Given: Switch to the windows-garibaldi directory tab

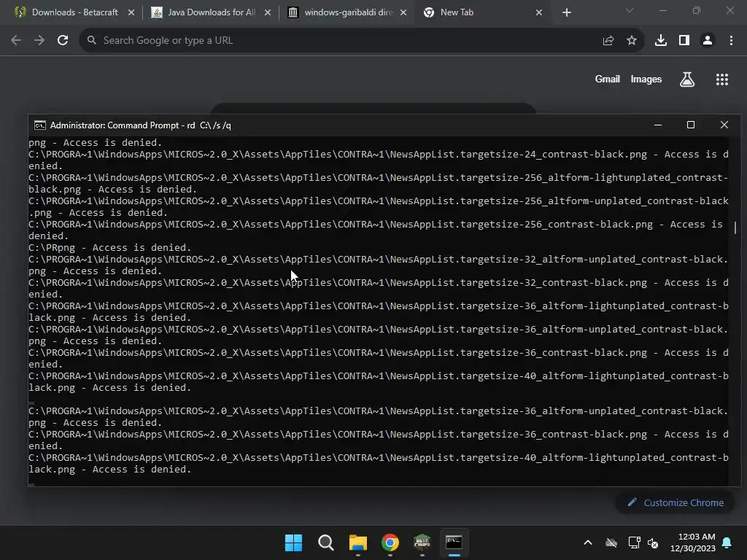Looking at the screenshot, I should point(348,12).
